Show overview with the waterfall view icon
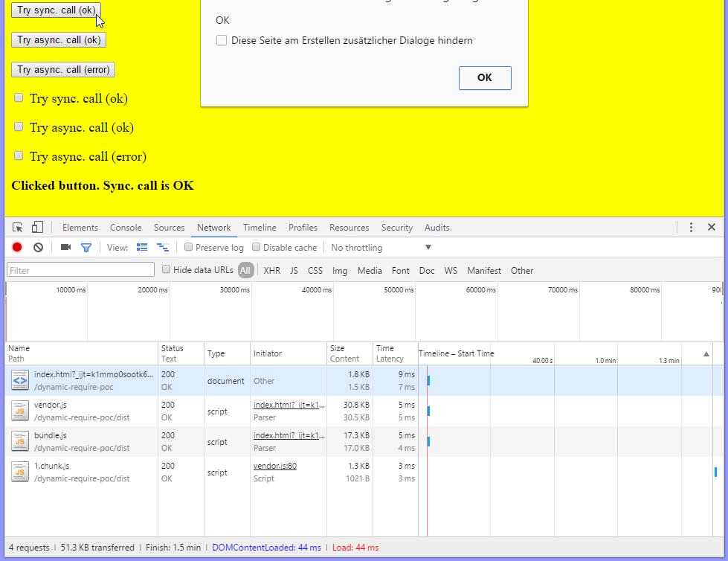728x561 pixels. pos(163,247)
